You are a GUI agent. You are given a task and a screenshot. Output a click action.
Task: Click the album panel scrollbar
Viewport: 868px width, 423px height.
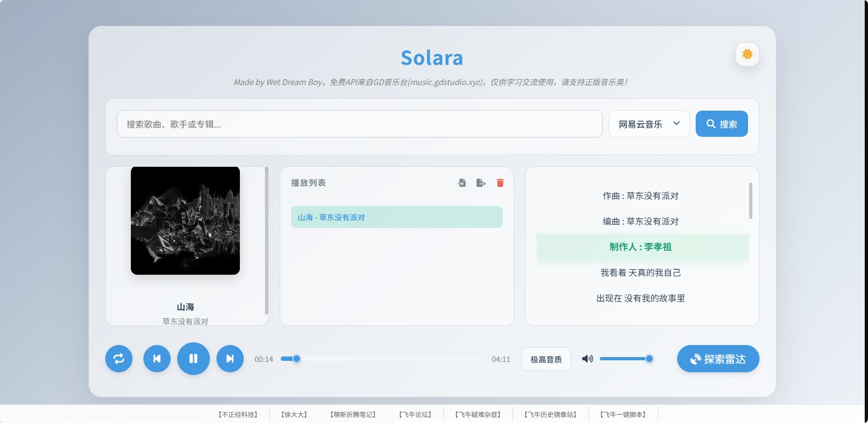pos(267,240)
